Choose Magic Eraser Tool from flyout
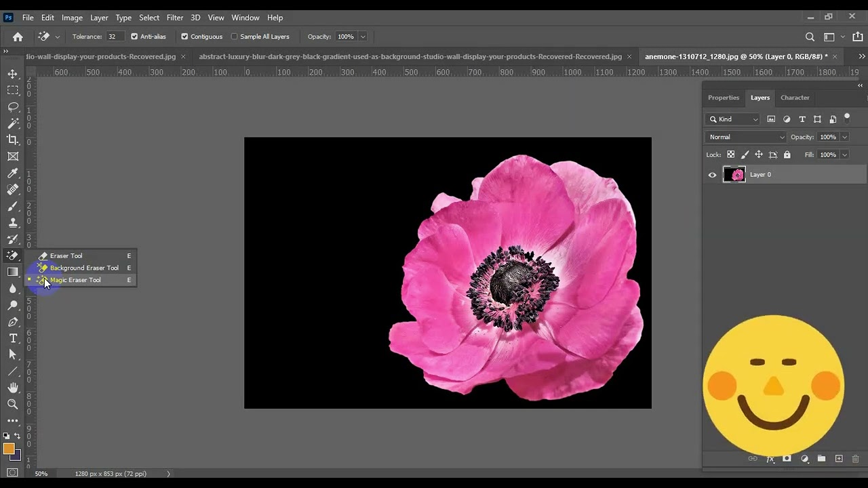The width and height of the screenshot is (868, 488). tap(81, 280)
